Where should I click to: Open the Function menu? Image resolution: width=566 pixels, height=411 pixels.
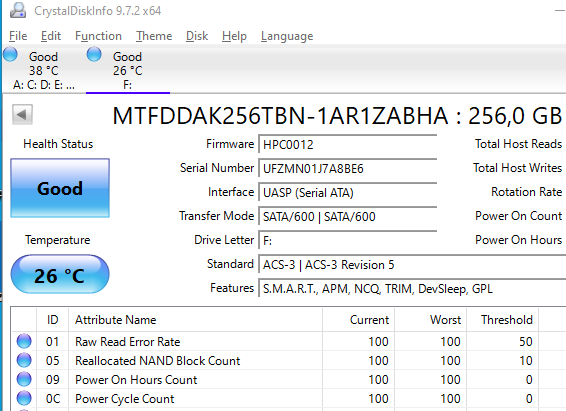pyautogui.click(x=98, y=36)
